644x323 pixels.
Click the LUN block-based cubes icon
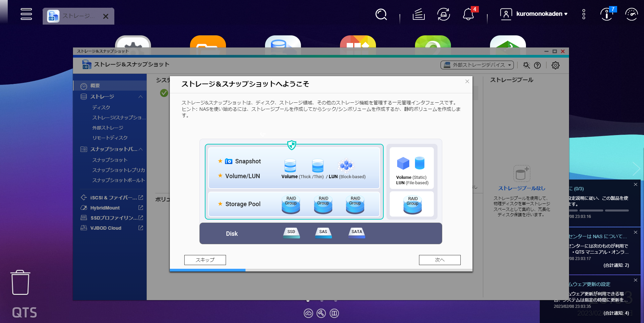(346, 165)
